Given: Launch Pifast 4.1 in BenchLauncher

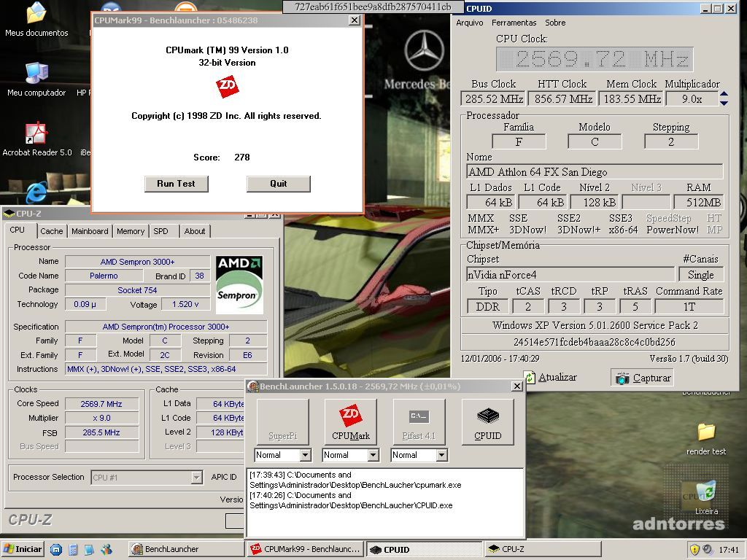Looking at the screenshot, I should point(419,422).
